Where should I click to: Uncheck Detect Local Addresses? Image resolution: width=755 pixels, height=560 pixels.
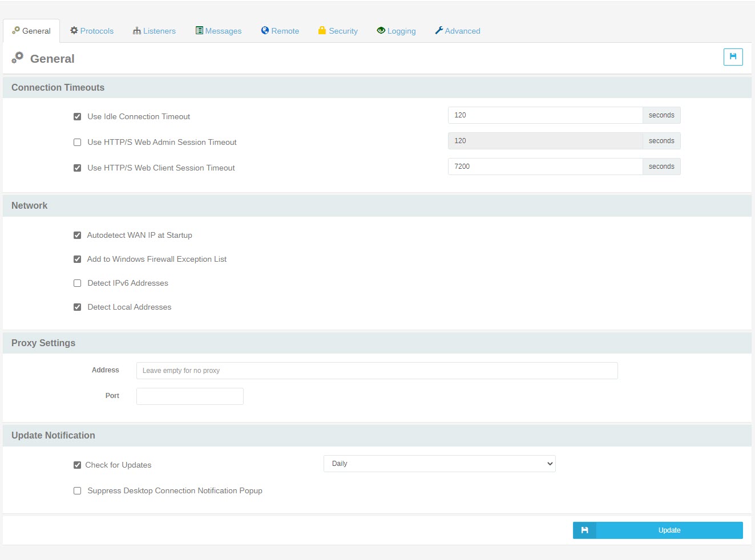[77, 307]
